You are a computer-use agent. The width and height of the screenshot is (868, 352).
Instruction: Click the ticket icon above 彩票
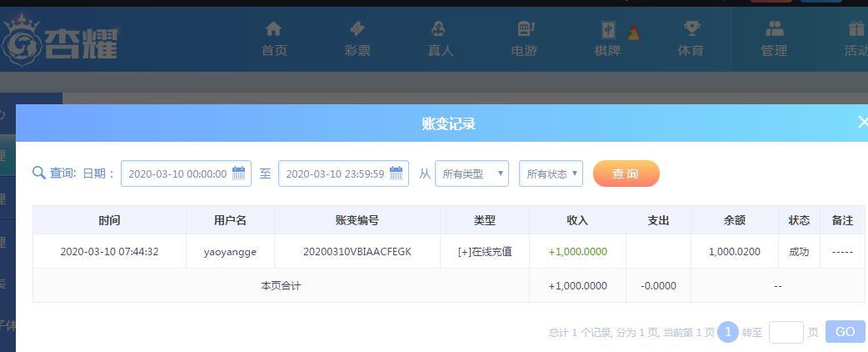[x=357, y=28]
